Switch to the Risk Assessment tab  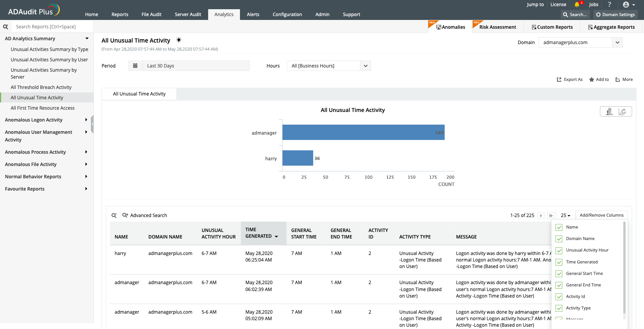(x=497, y=27)
